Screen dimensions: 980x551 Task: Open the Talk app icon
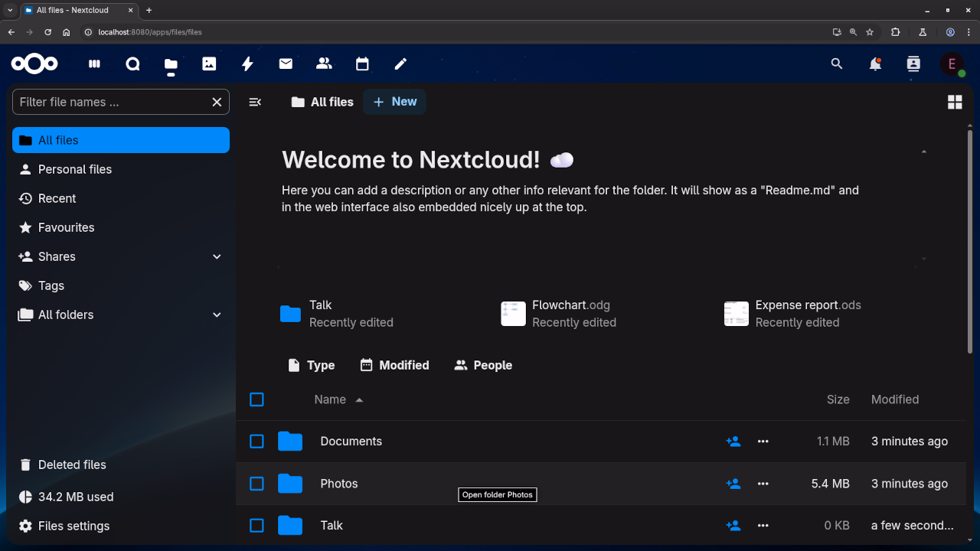pos(132,64)
